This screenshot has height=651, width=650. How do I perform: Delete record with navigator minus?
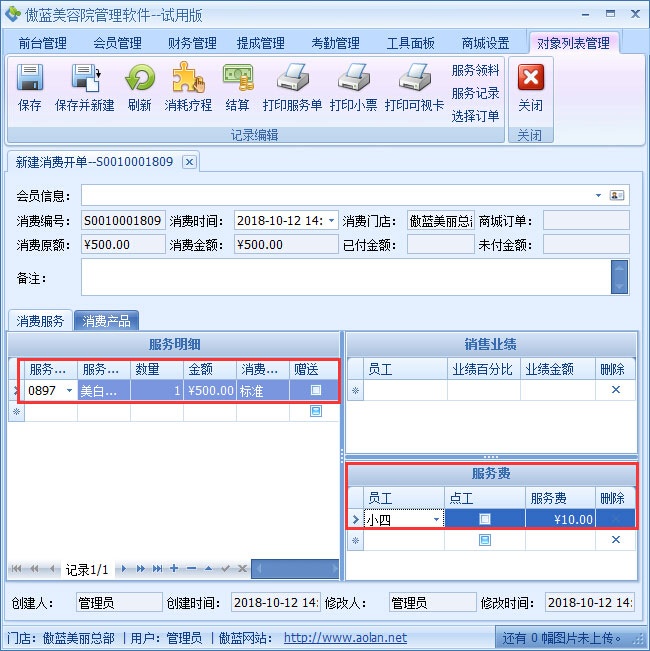click(x=191, y=568)
